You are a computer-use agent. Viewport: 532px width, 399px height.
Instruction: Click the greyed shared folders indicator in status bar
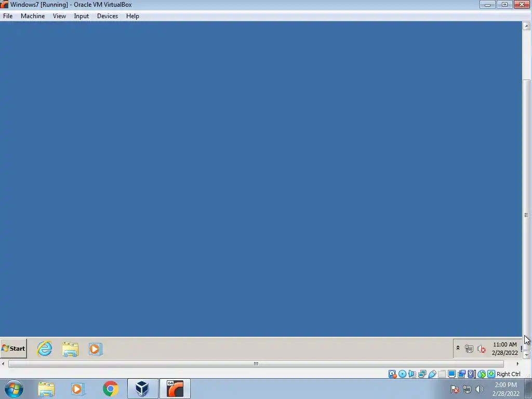pos(442,374)
